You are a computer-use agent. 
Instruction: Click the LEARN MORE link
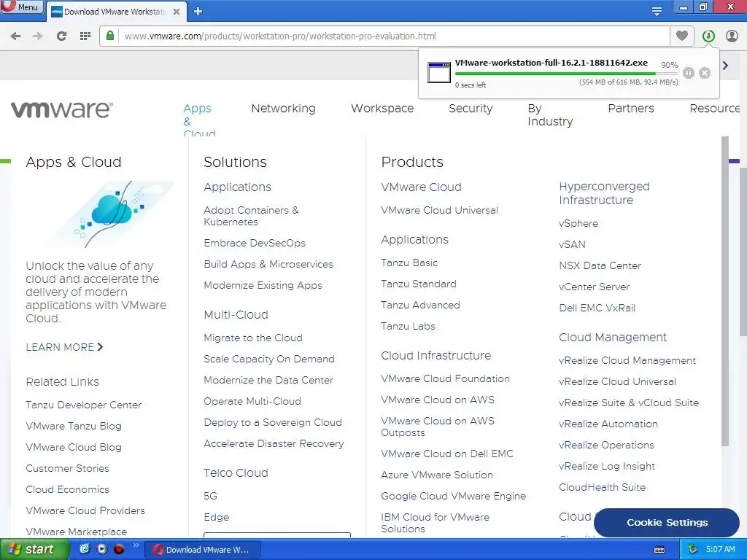coord(64,347)
